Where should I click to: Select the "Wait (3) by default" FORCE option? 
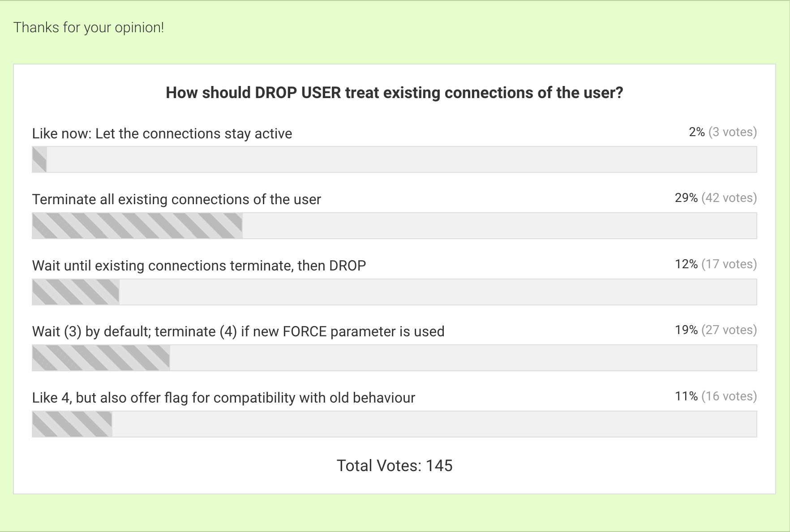[238, 331]
